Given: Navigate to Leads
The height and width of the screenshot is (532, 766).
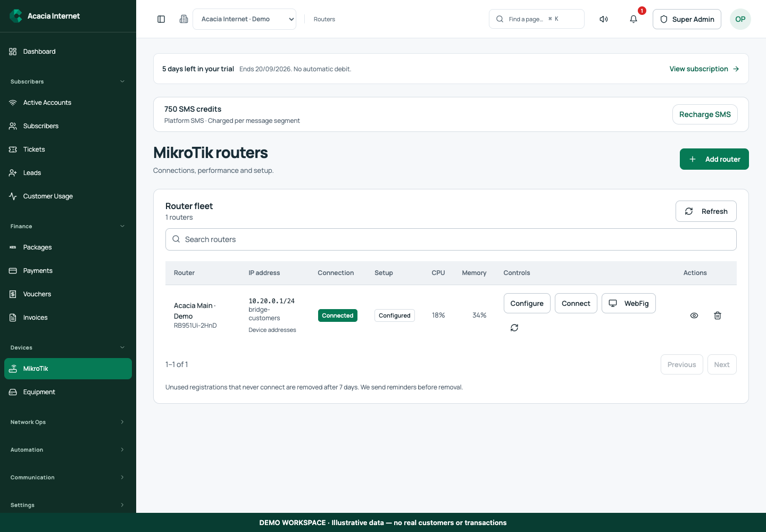Looking at the screenshot, I should tap(68, 173).
